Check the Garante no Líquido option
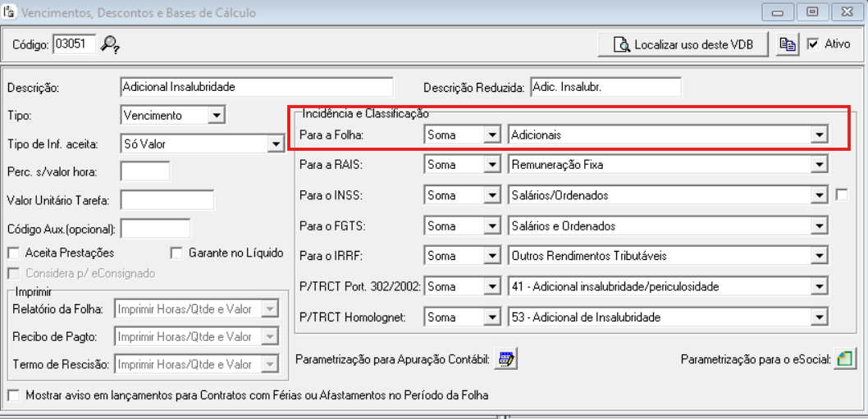 (x=176, y=253)
